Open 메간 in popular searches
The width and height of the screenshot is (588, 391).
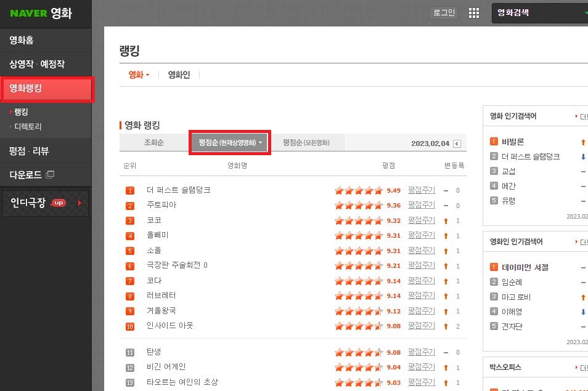click(x=508, y=186)
